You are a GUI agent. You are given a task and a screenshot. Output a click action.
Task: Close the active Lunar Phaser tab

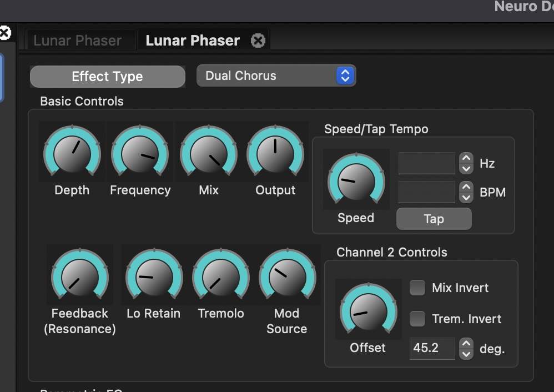258,41
